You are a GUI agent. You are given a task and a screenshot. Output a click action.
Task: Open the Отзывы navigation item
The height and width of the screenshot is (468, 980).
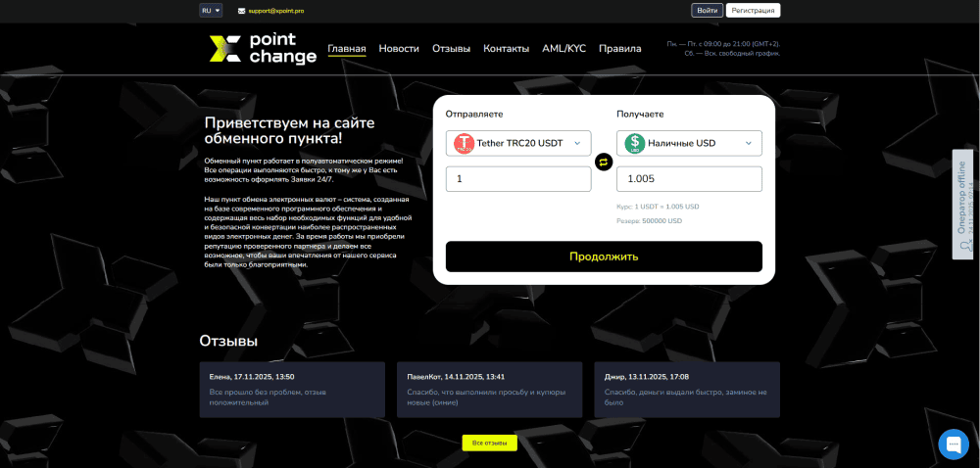451,49
